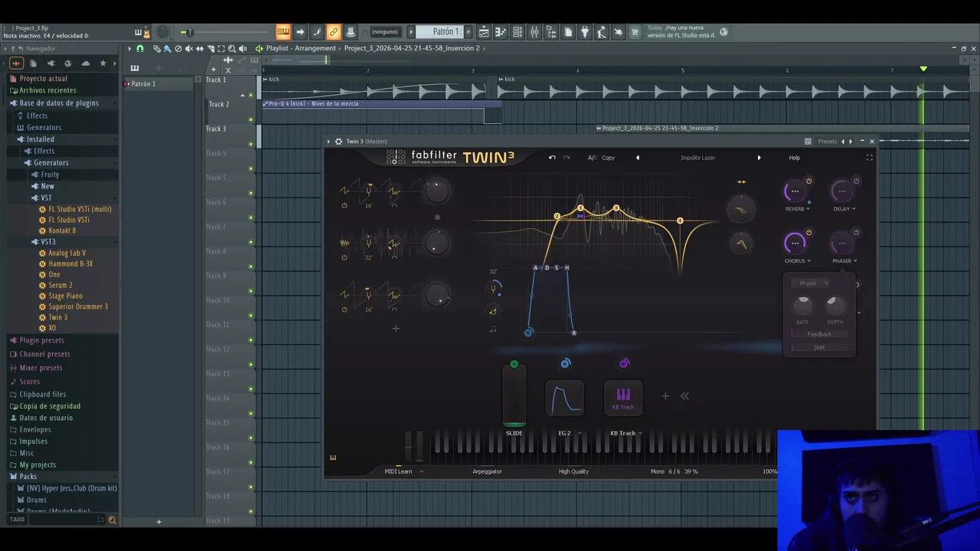
Task: Open the Piano roll from toolbar
Action: click(501, 32)
